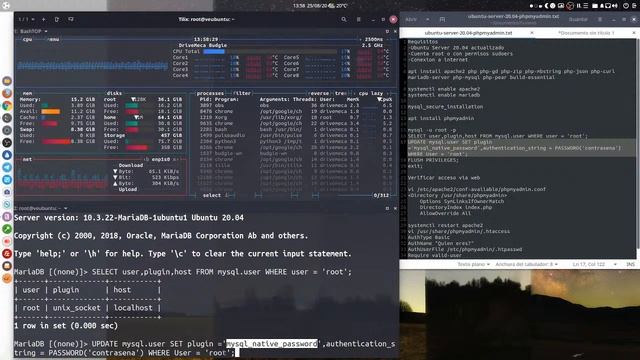Screen dimensions: 640x360
Task: Toggle the INS insert mode indicator
Action: tap(630, 264)
